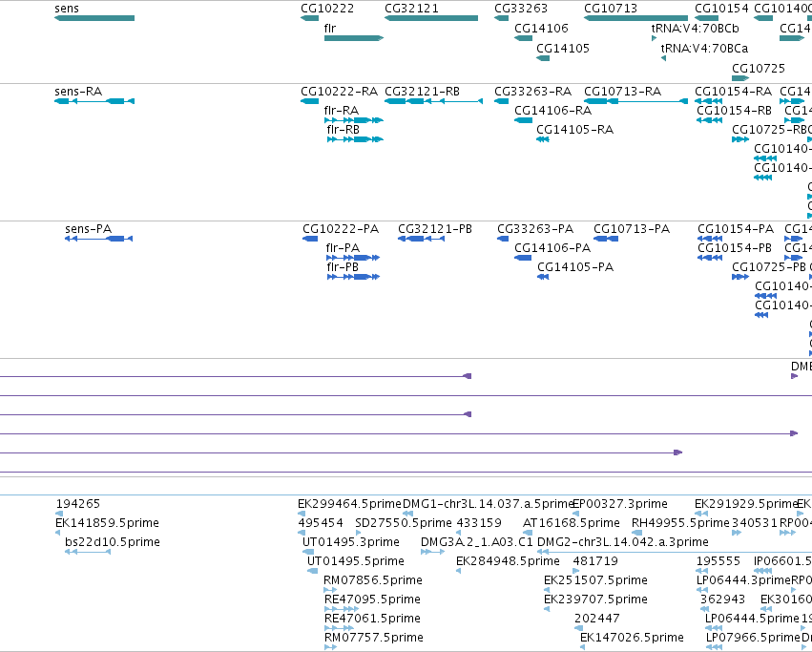This screenshot has width=812, height=652.
Task: Select the flr-RA transcript
Action: (354, 120)
